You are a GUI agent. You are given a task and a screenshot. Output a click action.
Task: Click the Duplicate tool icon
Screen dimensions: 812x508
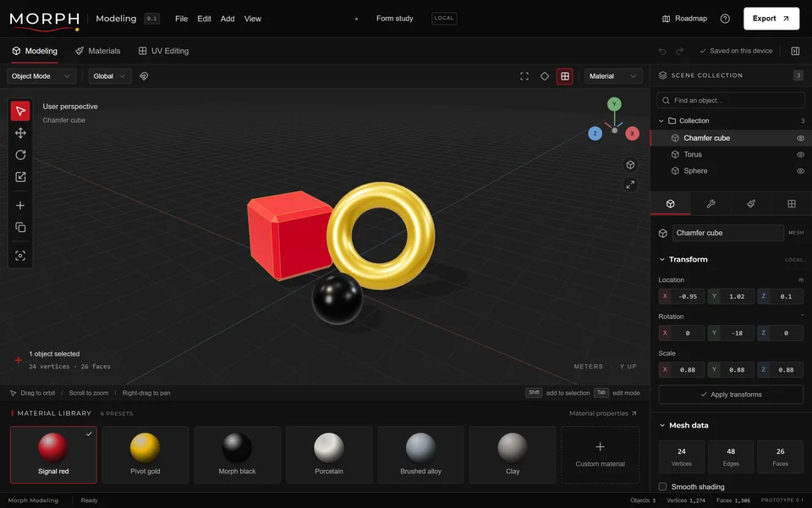(20, 228)
